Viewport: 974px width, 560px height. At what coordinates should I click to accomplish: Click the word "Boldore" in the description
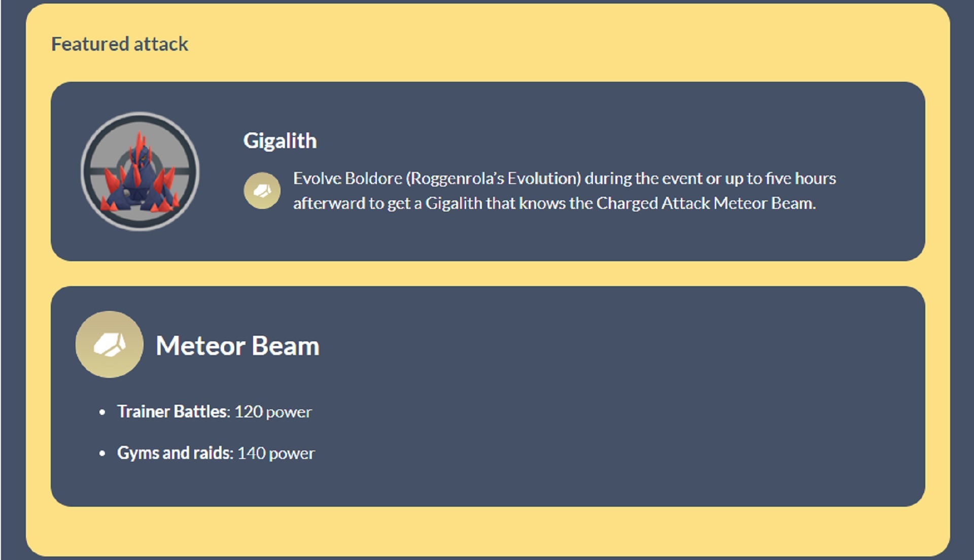coord(373,179)
